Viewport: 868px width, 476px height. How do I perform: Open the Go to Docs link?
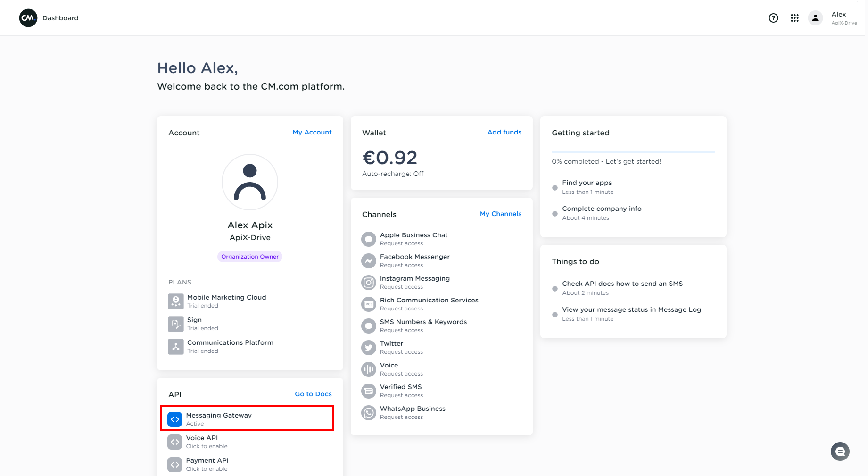pyautogui.click(x=313, y=394)
